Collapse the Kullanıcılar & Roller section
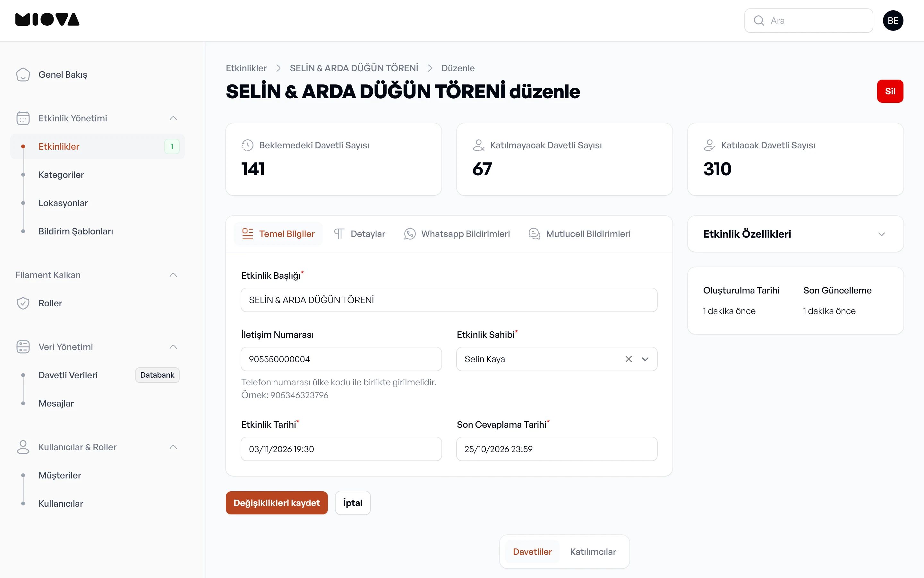The image size is (924, 578). (x=173, y=447)
